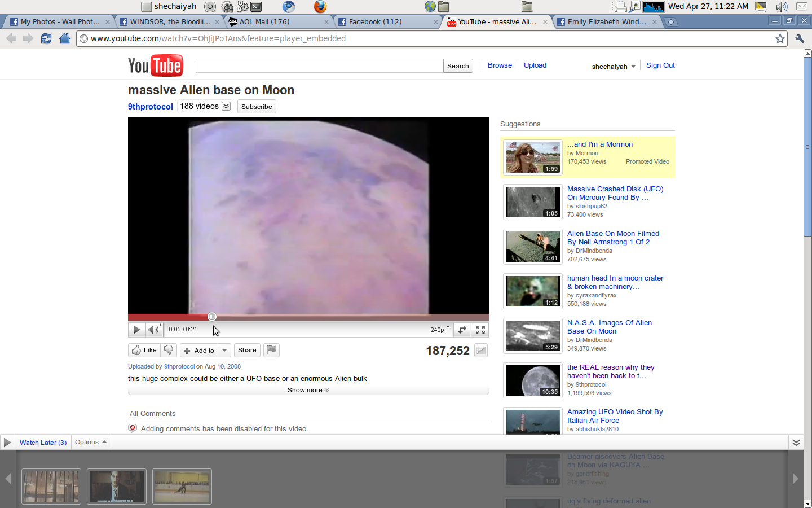Image resolution: width=812 pixels, height=508 pixels.
Task: Expand the player with the arrow icon next to 240p
Action: pos(462,330)
